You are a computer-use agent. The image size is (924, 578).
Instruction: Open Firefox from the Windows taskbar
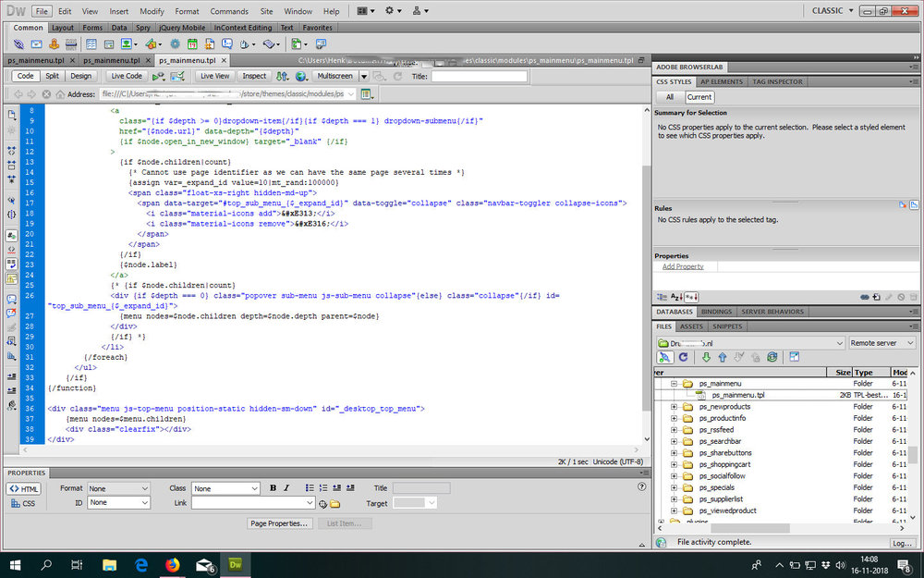172,564
